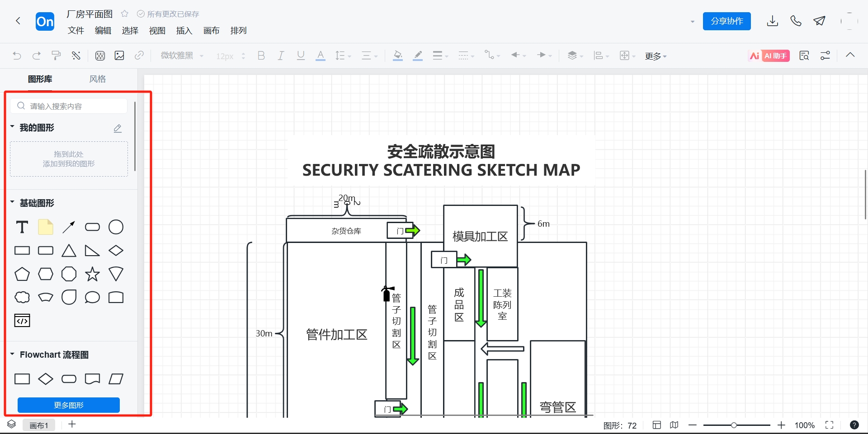Expand the 更多 toolbar options

point(656,56)
